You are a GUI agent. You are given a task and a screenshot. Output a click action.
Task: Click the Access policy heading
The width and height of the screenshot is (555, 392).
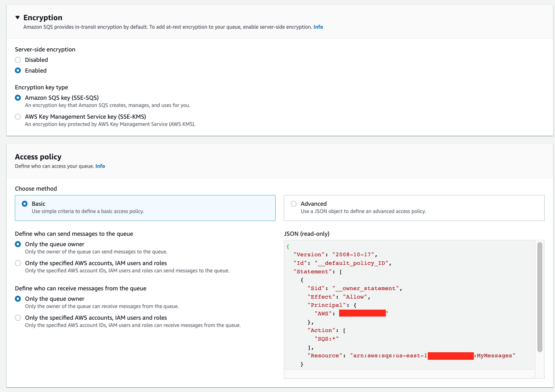(x=38, y=157)
